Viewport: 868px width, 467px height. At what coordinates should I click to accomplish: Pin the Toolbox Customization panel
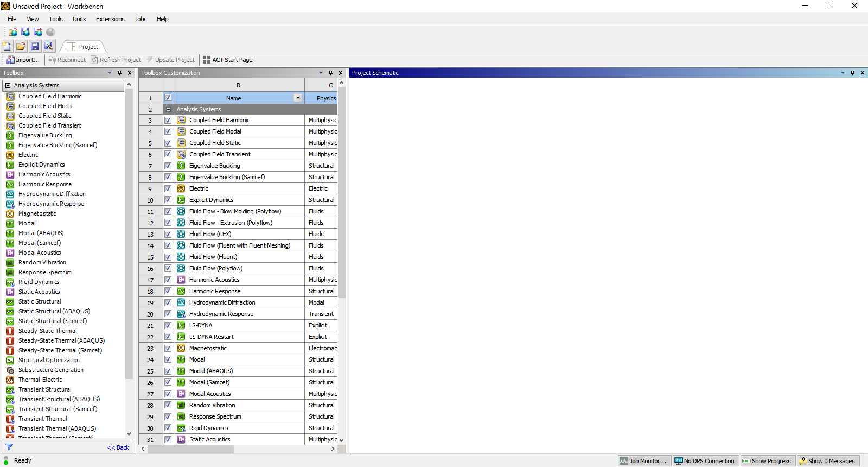tap(330, 73)
